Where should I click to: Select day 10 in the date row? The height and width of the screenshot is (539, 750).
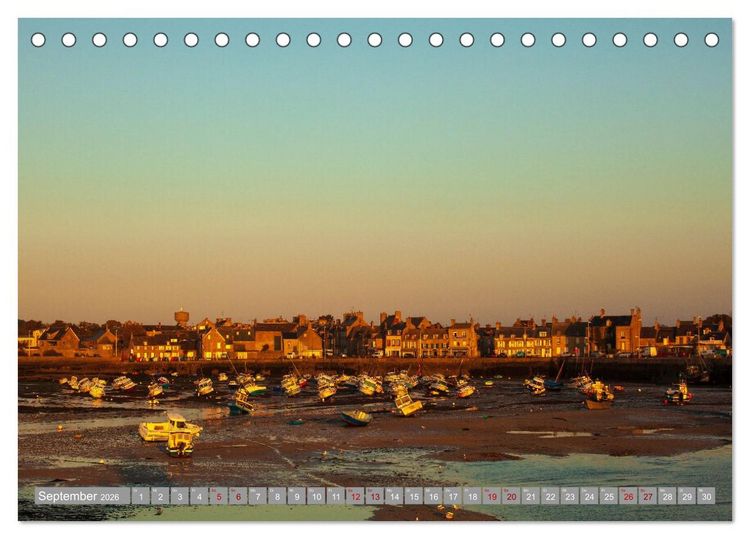click(x=316, y=496)
